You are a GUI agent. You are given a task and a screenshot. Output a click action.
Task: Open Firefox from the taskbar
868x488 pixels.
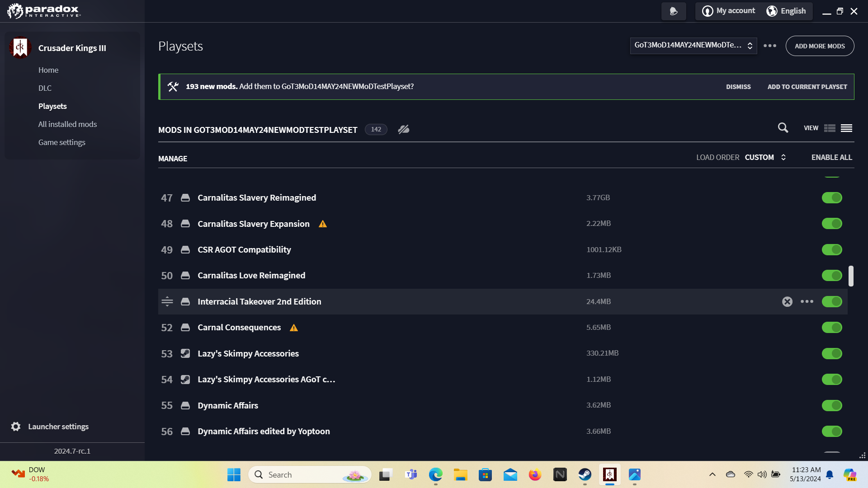point(535,474)
